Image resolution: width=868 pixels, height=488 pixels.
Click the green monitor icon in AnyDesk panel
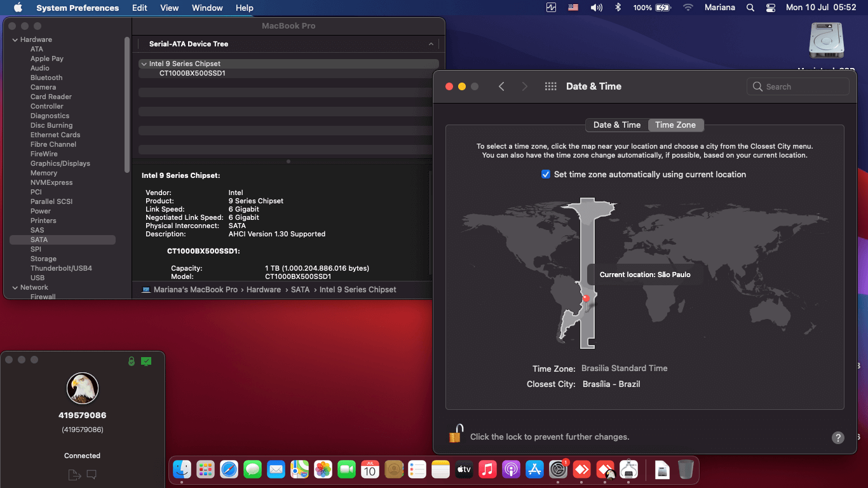tap(146, 361)
